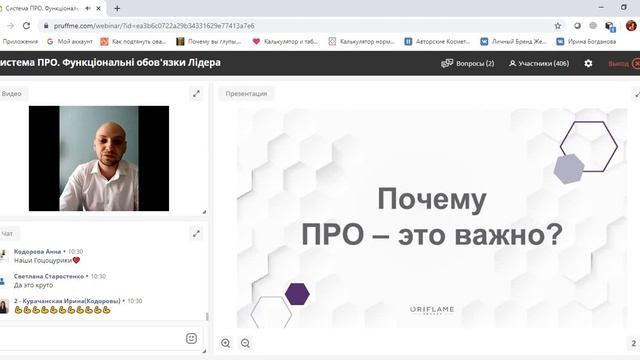Expand the Чат panel with arrows icon
The height and width of the screenshot is (360, 640).
(196, 233)
